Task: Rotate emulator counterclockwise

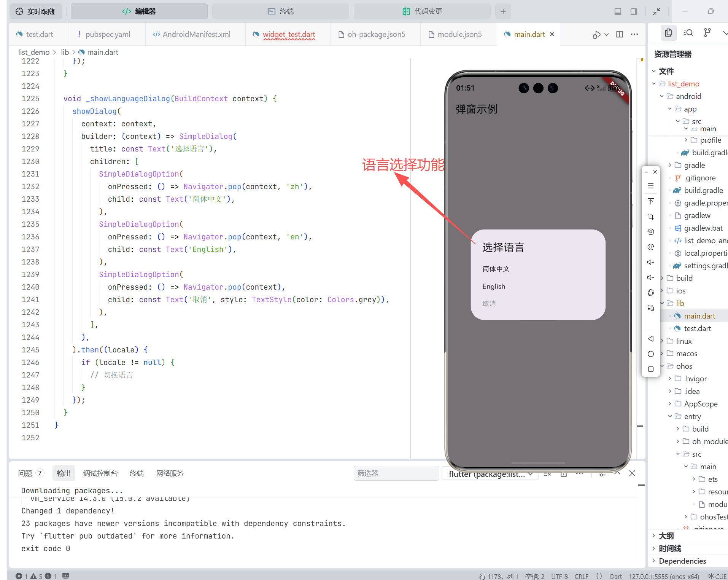Action: click(x=651, y=232)
